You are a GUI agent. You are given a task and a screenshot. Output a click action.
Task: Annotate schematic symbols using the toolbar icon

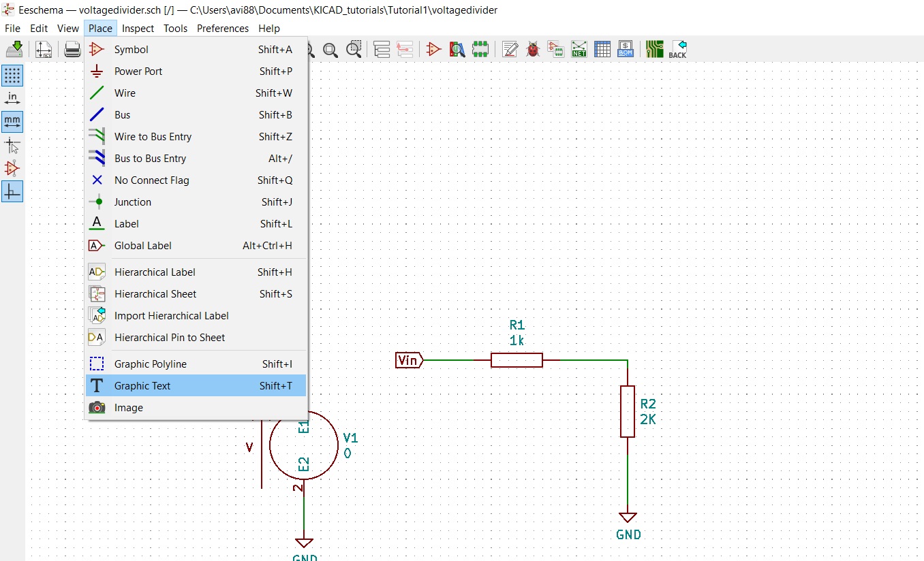pos(509,49)
